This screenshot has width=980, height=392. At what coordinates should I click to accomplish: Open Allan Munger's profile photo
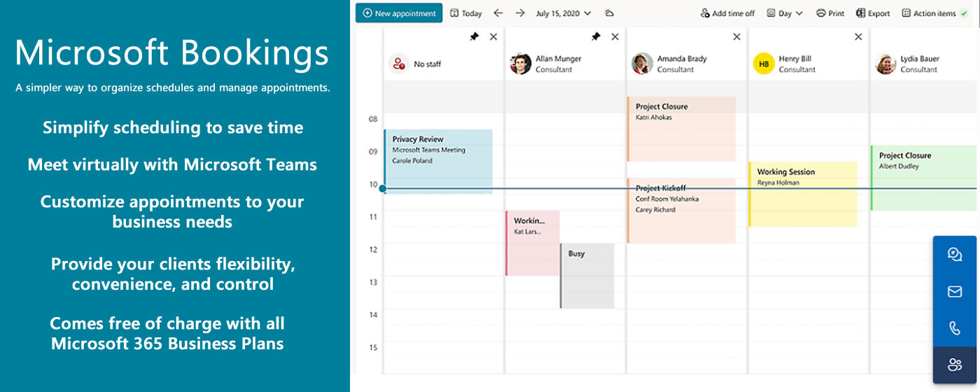tap(521, 64)
